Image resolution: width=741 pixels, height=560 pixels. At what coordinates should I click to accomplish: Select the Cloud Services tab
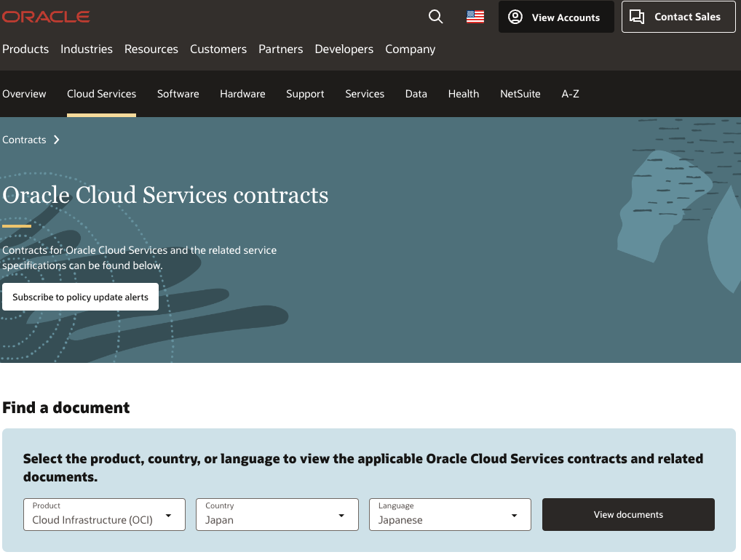tap(102, 94)
